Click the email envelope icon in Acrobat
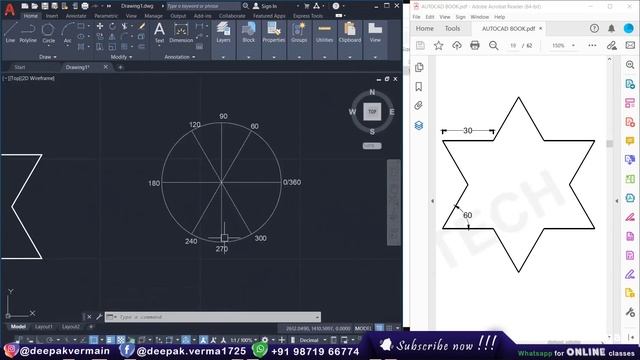 click(x=630, y=45)
